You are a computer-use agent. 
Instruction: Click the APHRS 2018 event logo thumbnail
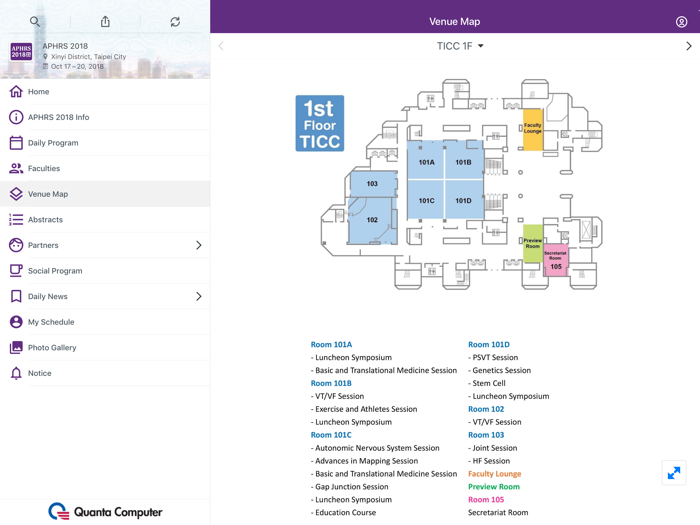point(21,52)
